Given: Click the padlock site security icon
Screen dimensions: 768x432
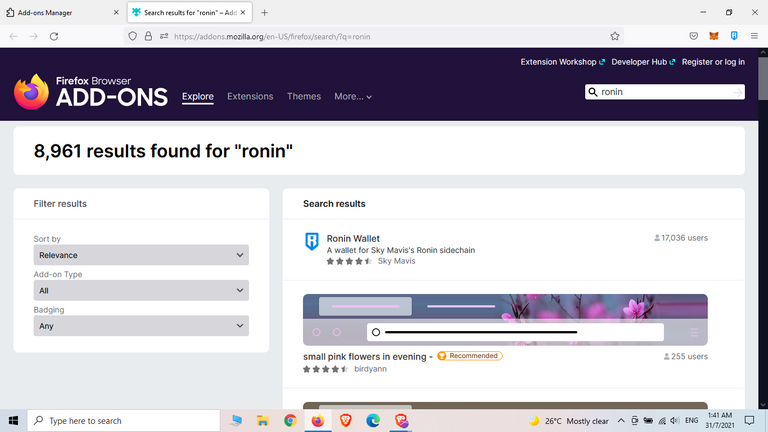Looking at the screenshot, I should [x=148, y=36].
